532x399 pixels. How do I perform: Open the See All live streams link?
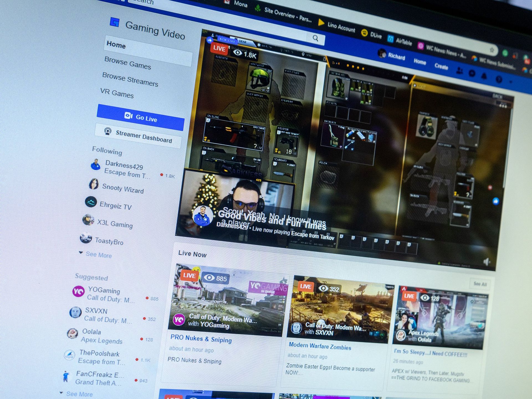tap(480, 284)
